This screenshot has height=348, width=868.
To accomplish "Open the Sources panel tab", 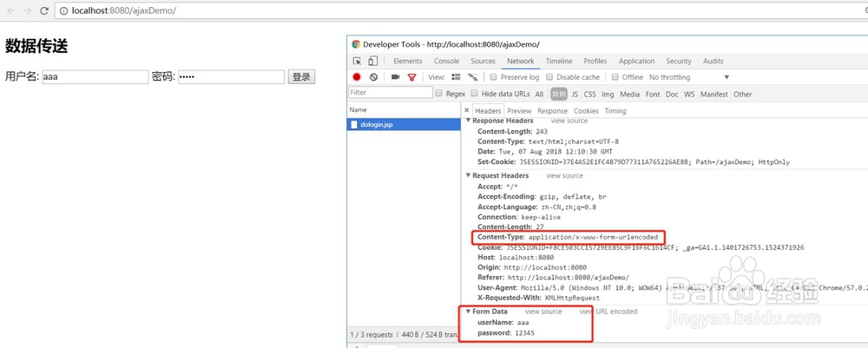I will (x=483, y=61).
